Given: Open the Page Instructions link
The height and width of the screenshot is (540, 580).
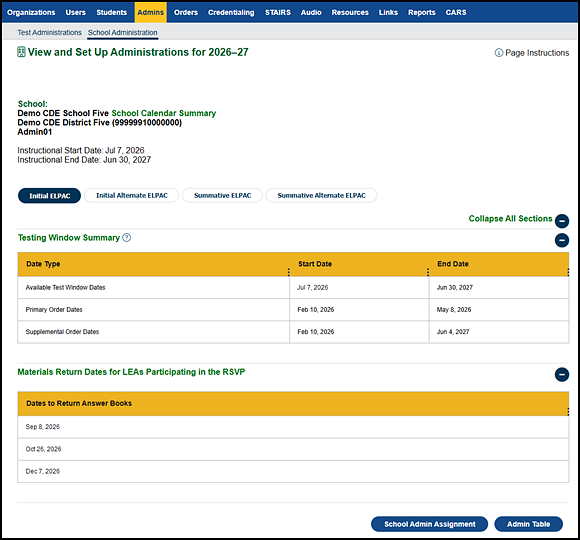Looking at the screenshot, I should click(537, 53).
